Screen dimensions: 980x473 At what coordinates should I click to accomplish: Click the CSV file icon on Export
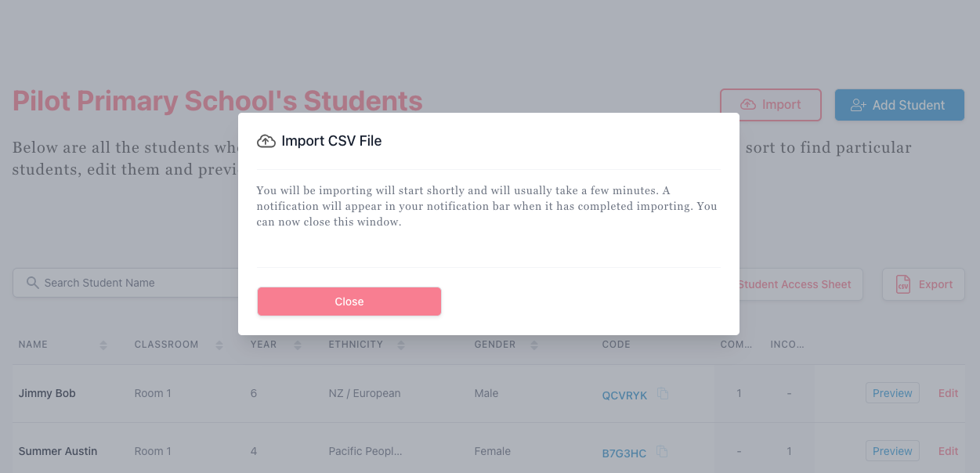[903, 284]
